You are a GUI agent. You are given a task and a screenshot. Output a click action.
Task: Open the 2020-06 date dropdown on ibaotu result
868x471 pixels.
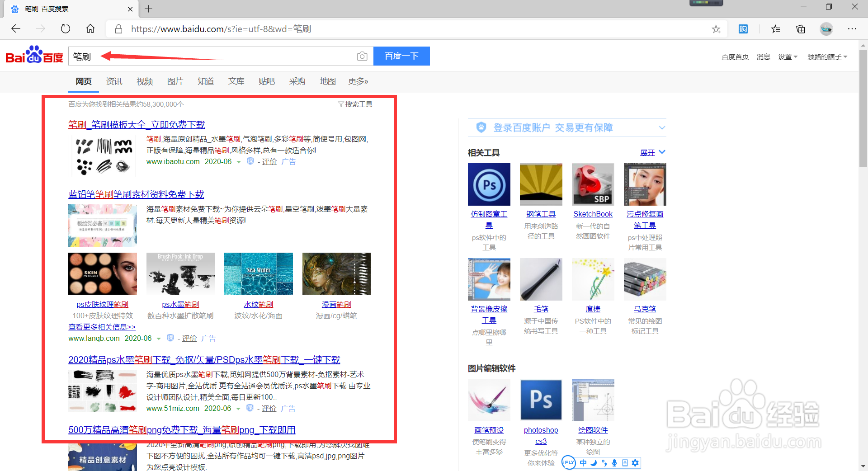(x=239, y=161)
